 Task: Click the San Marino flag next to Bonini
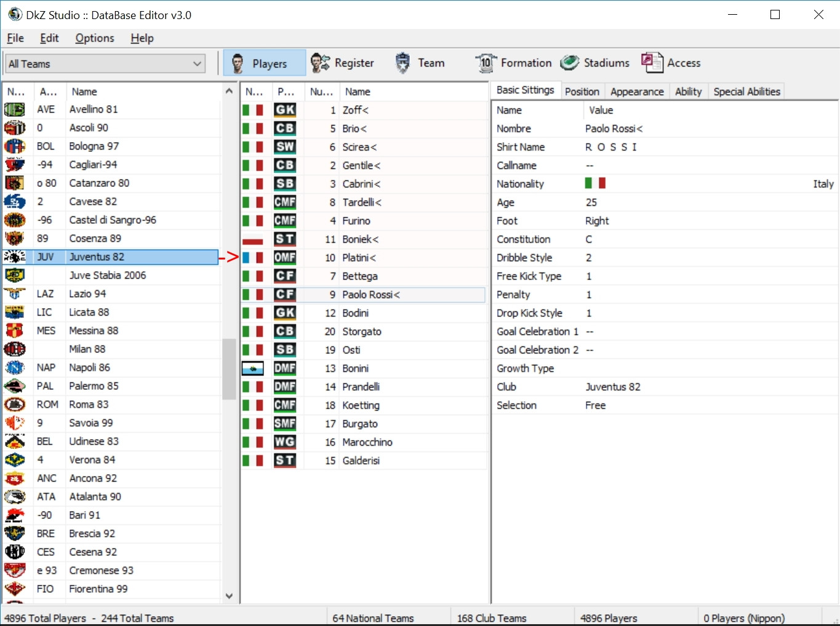click(253, 368)
